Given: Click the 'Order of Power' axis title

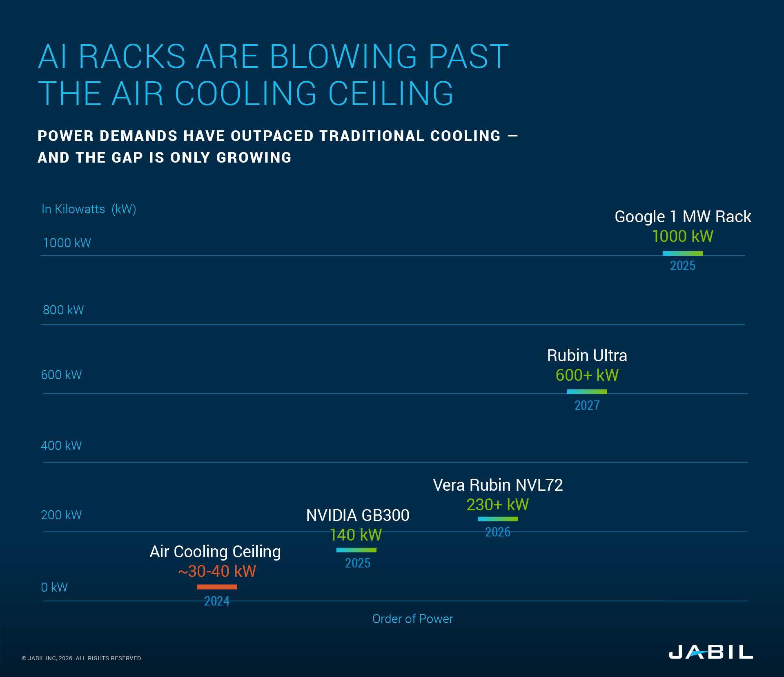Looking at the screenshot, I should 413,619.
